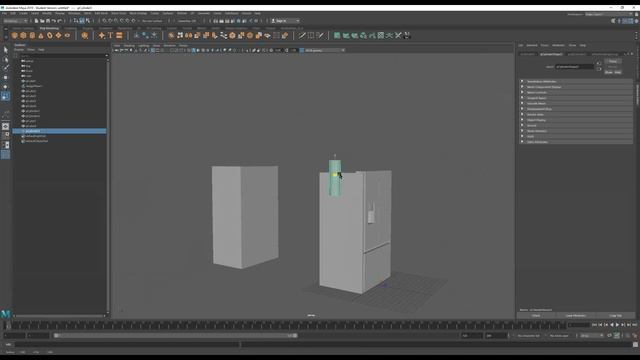The width and height of the screenshot is (640, 360).
Task: Open the Edit Mesh menu
Action: coord(101,13)
